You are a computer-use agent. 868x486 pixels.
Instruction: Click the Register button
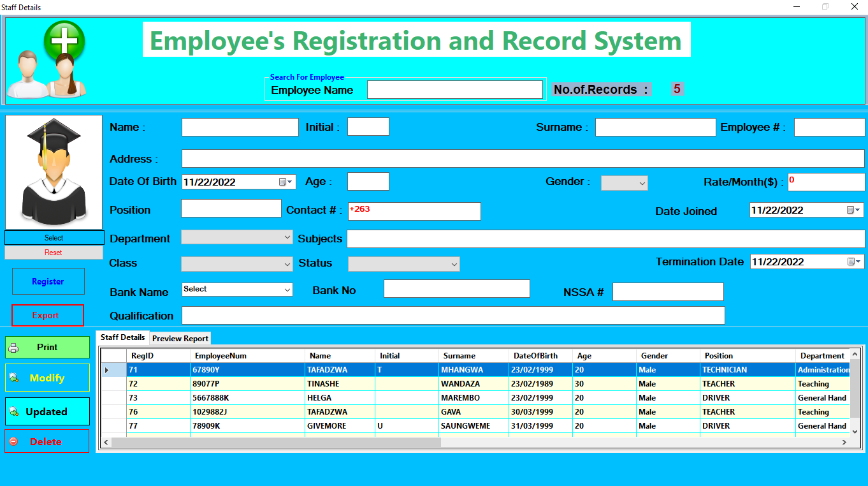tap(48, 281)
